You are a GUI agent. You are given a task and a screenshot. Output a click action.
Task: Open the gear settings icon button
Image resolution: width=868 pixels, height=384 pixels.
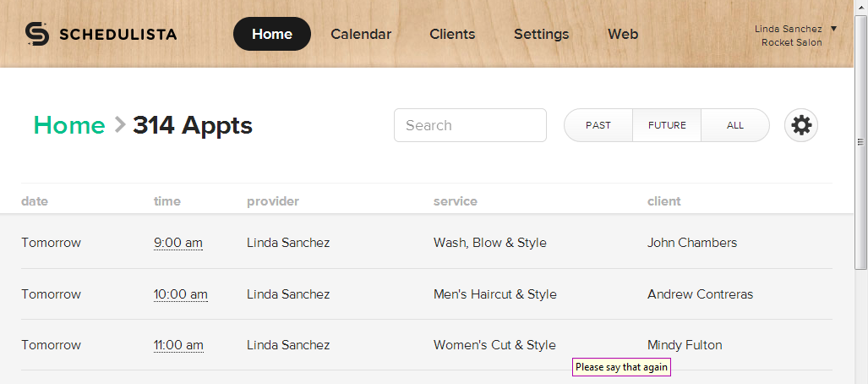(x=801, y=125)
